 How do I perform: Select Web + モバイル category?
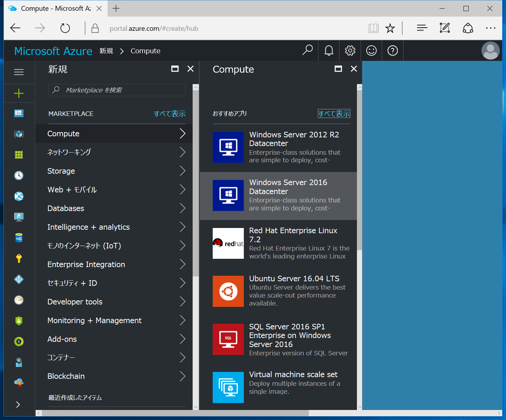click(x=114, y=190)
